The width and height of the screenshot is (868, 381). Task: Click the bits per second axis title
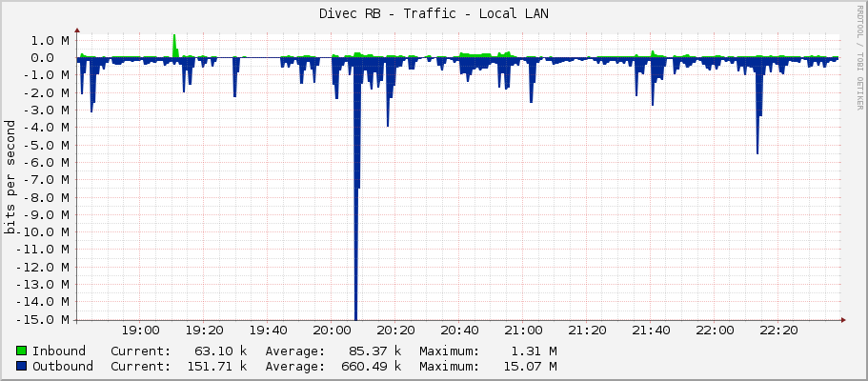pyautogui.click(x=10, y=177)
